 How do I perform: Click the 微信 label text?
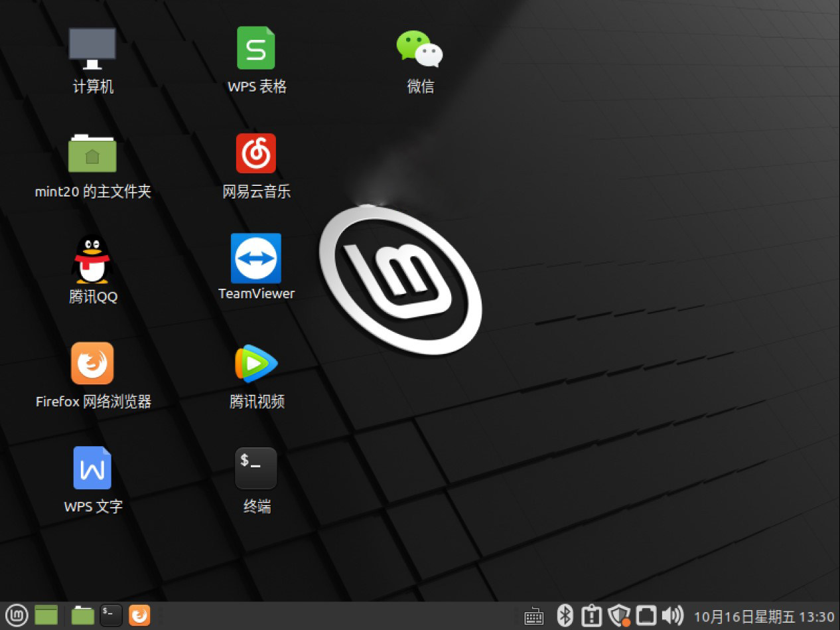(420, 86)
